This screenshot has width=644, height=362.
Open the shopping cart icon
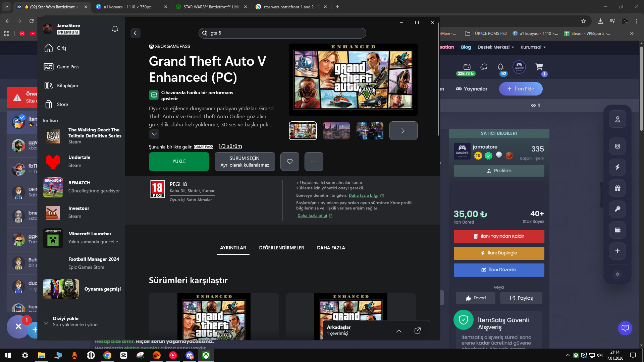coord(539,67)
